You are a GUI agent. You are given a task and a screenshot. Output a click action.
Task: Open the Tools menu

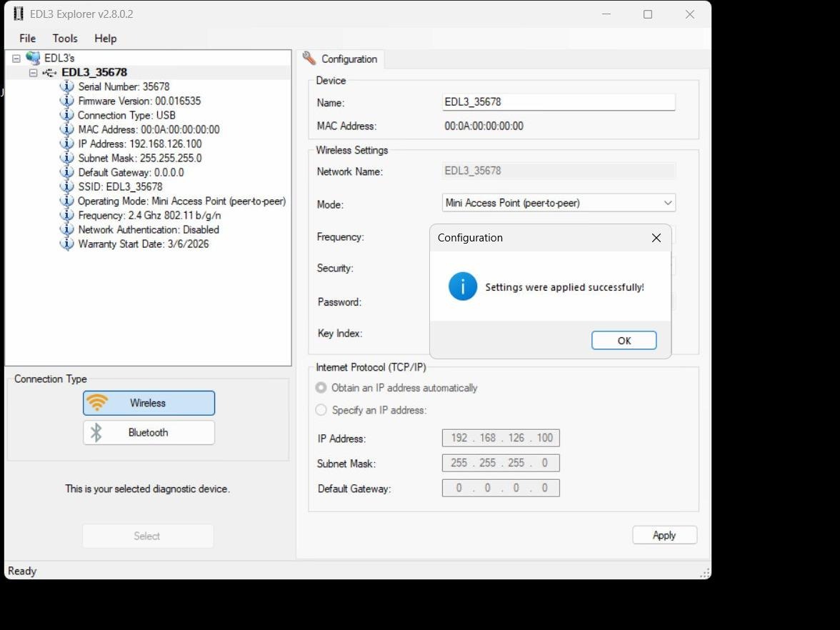[x=65, y=38]
